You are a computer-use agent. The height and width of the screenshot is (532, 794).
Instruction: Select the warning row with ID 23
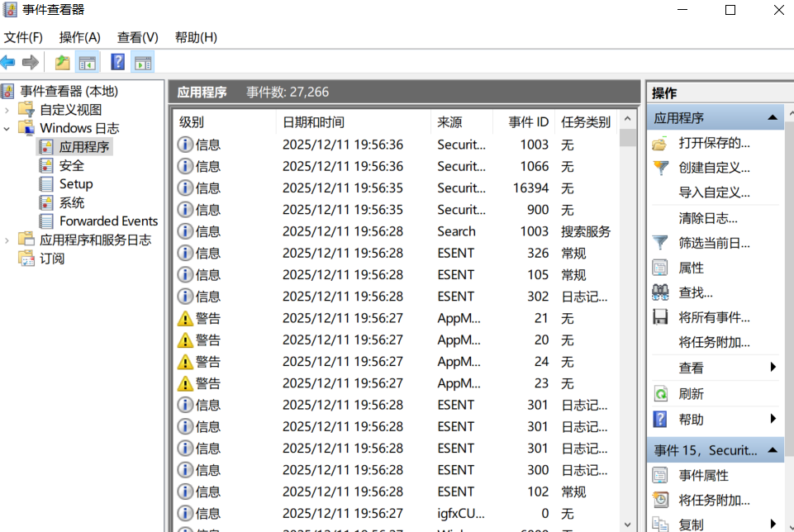[396, 383]
